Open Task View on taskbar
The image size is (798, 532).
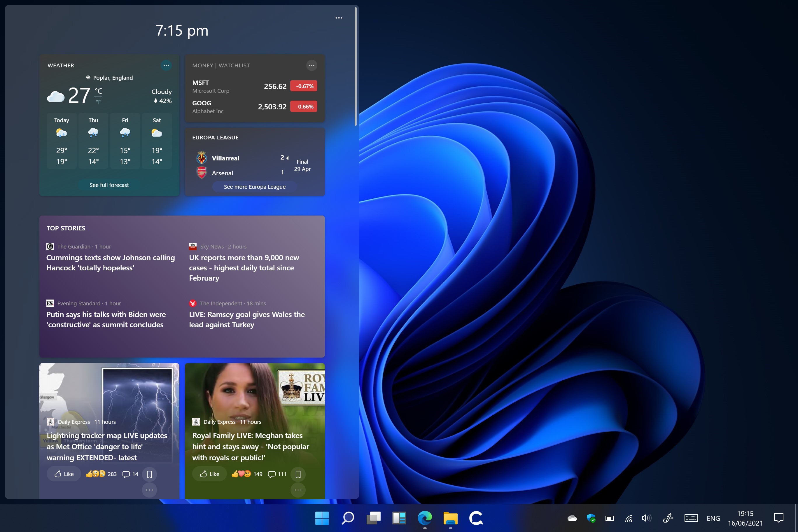[x=373, y=518]
